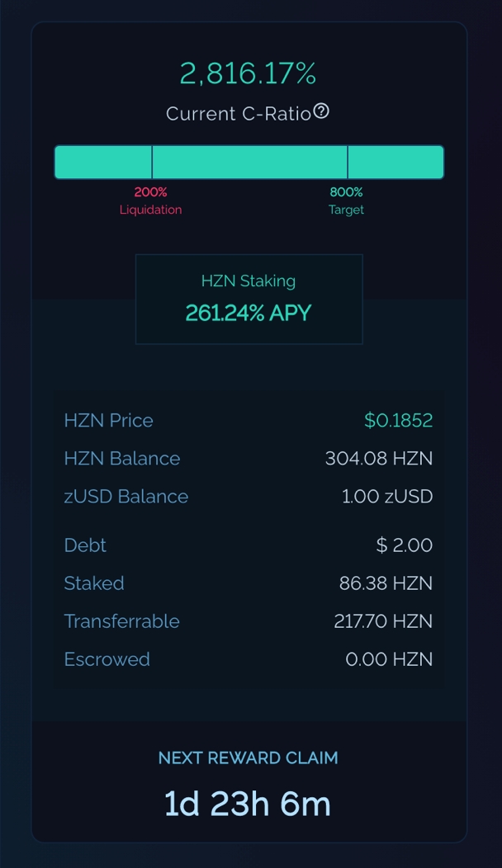502x868 pixels.
Task: Click the 2,816.17% C-Ratio value
Action: click(249, 74)
